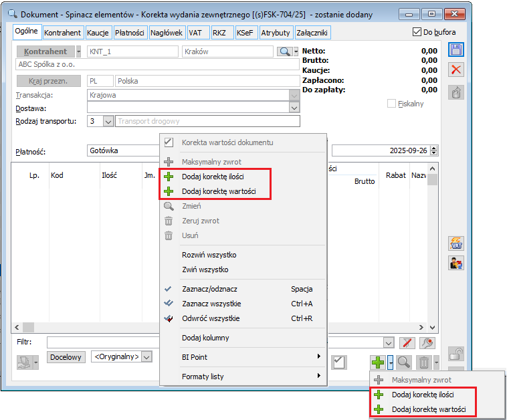Click the save diskette icon

click(456, 50)
